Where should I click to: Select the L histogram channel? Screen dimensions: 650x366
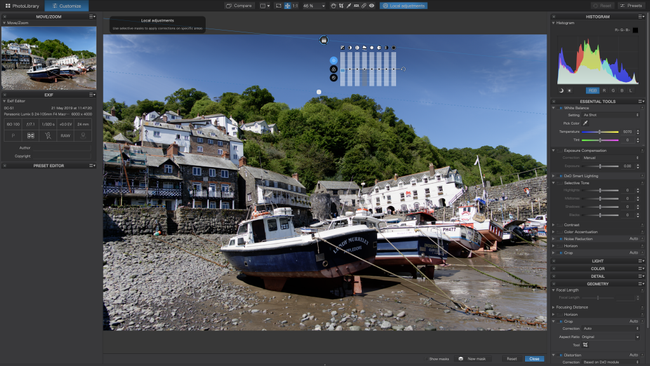[631, 90]
